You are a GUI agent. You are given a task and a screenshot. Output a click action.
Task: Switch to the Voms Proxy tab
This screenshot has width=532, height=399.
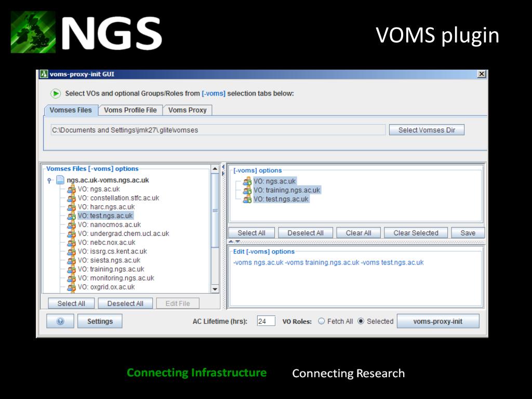[187, 110]
